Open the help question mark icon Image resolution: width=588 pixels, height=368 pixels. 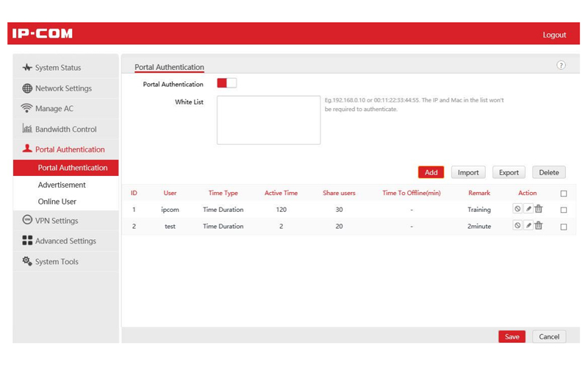coord(561,66)
